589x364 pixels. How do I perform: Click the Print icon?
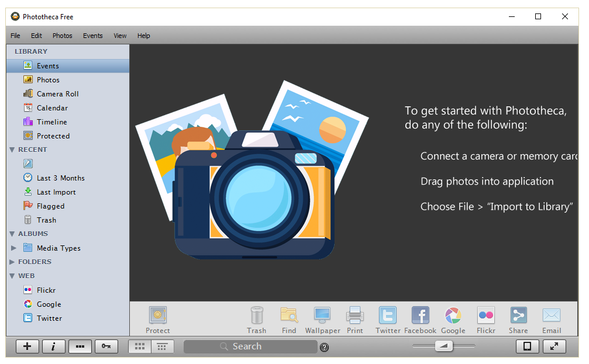point(354,316)
